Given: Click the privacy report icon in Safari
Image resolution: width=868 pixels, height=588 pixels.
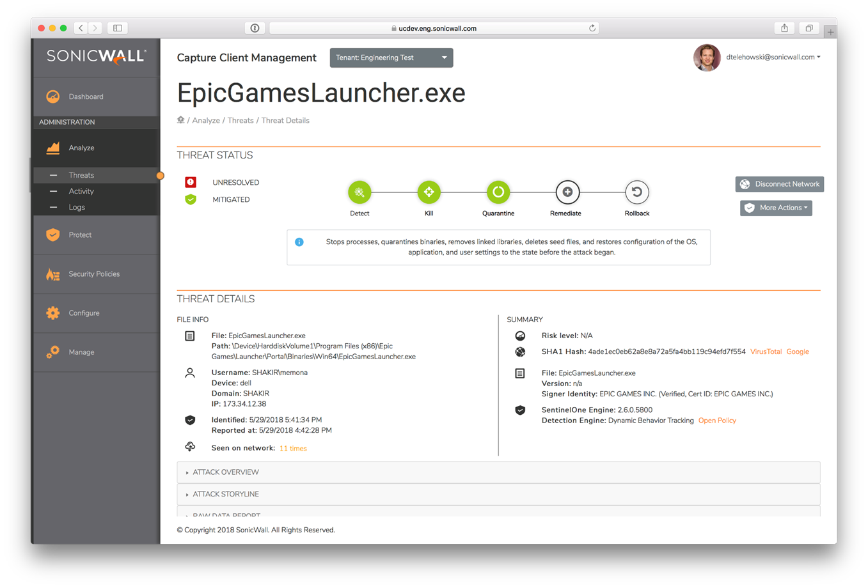Looking at the screenshot, I should (x=255, y=28).
